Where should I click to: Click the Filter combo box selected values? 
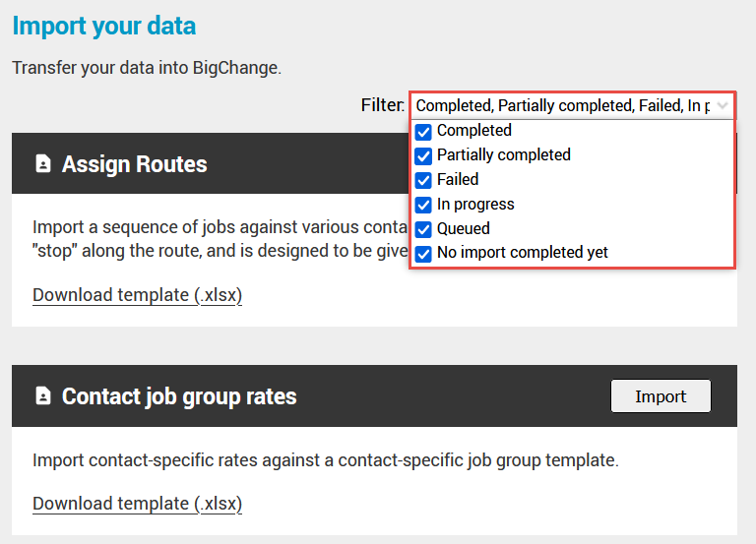tap(562, 105)
